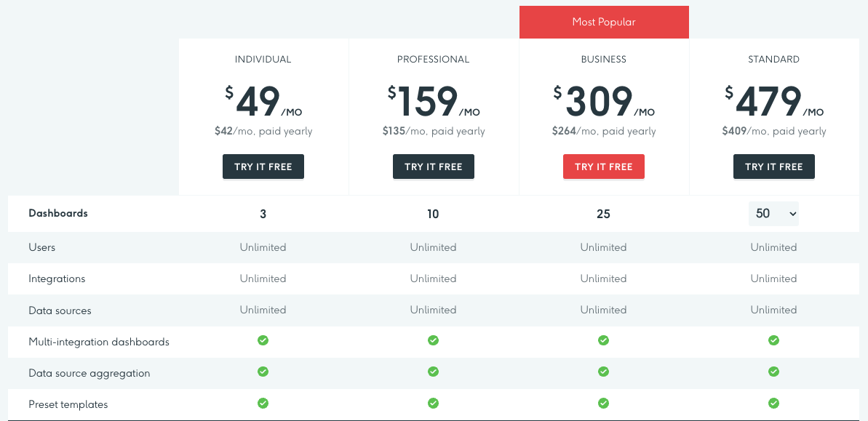Viewport: 868px width, 421px height.
Task: Click Try It Free under the Standard plan
Action: 773,166
